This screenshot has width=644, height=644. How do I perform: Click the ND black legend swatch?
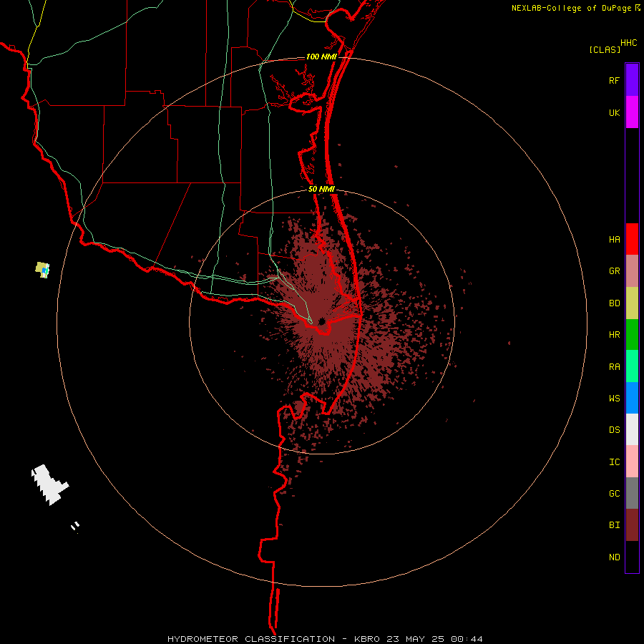[632, 557]
